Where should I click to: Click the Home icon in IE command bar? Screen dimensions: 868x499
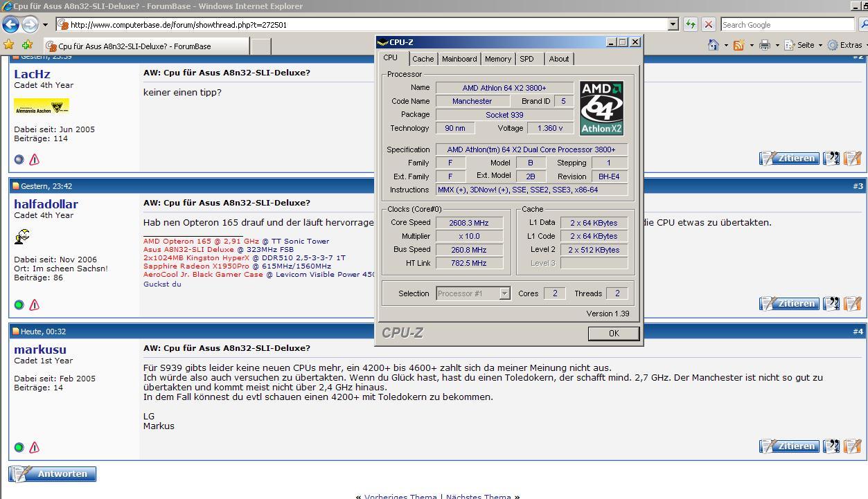[x=714, y=45]
